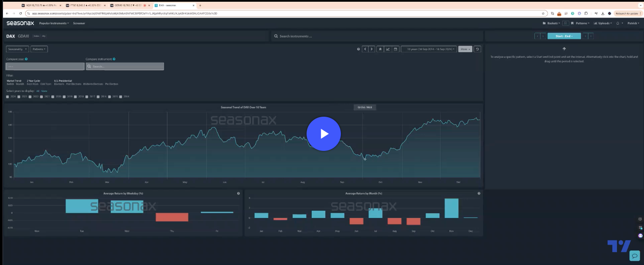
Task: Reload the page with the browser refresh icon
Action: 20,13
